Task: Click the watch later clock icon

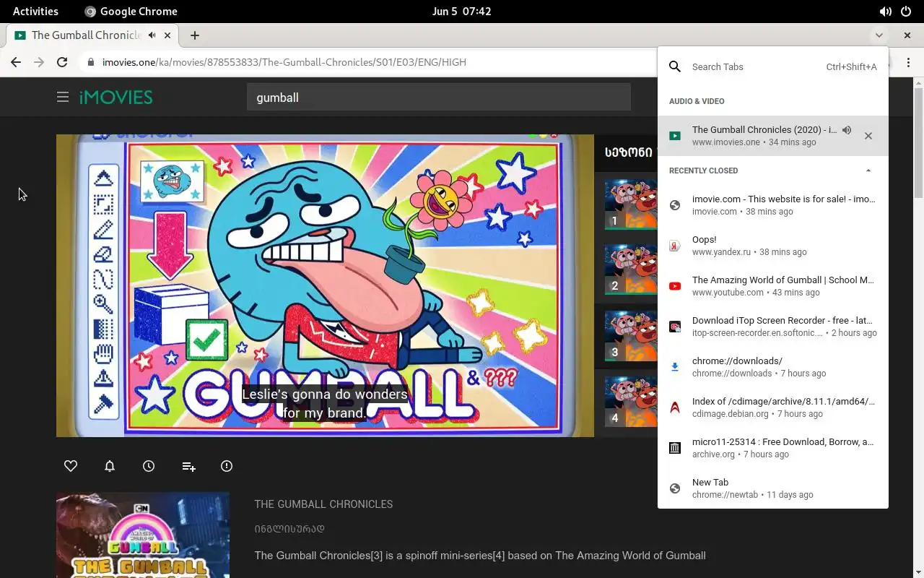Action: coord(149,466)
